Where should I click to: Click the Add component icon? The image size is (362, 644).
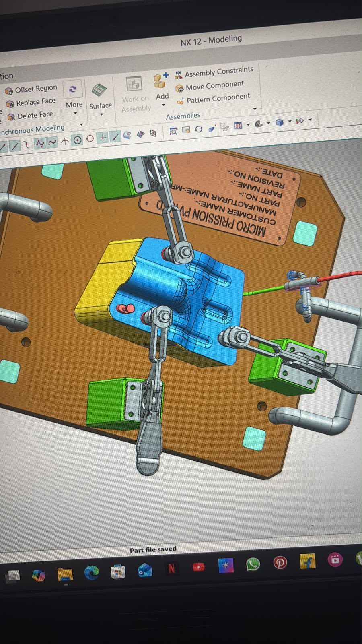161,80
